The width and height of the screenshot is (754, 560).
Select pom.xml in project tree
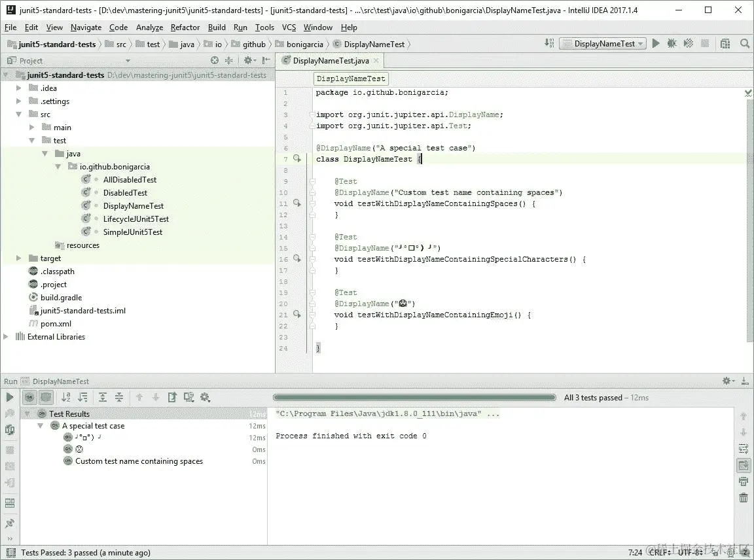(x=56, y=323)
